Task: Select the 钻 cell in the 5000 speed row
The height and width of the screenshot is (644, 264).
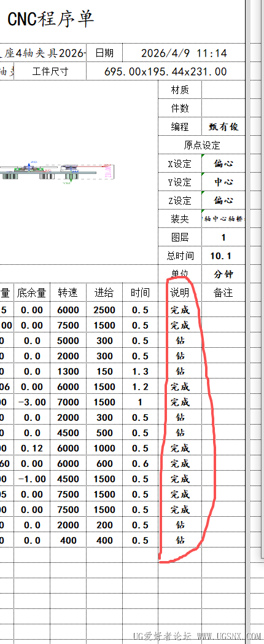Action: (180, 340)
